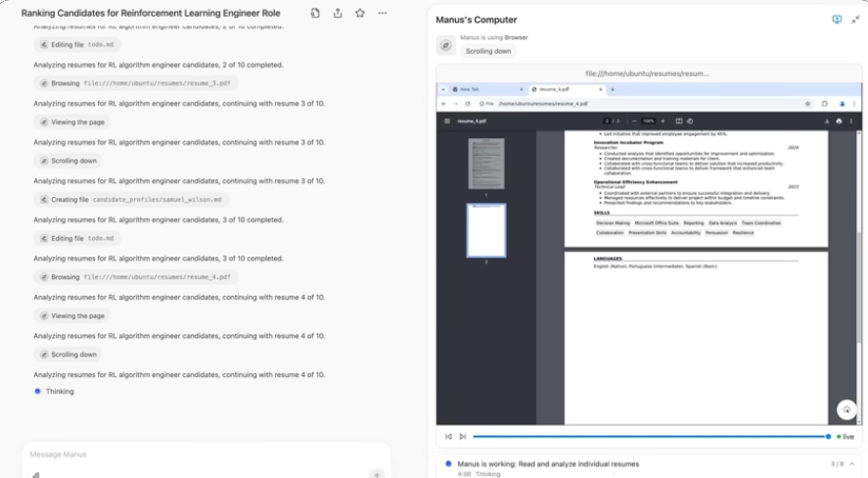Jump to live view
The image size is (868, 478).
click(x=845, y=437)
